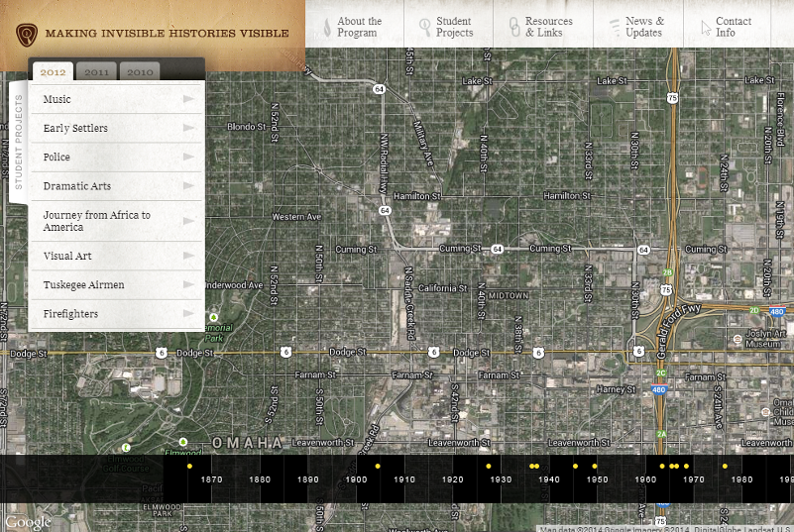
Task: Expand the Police row arrow
Action: 188,157
